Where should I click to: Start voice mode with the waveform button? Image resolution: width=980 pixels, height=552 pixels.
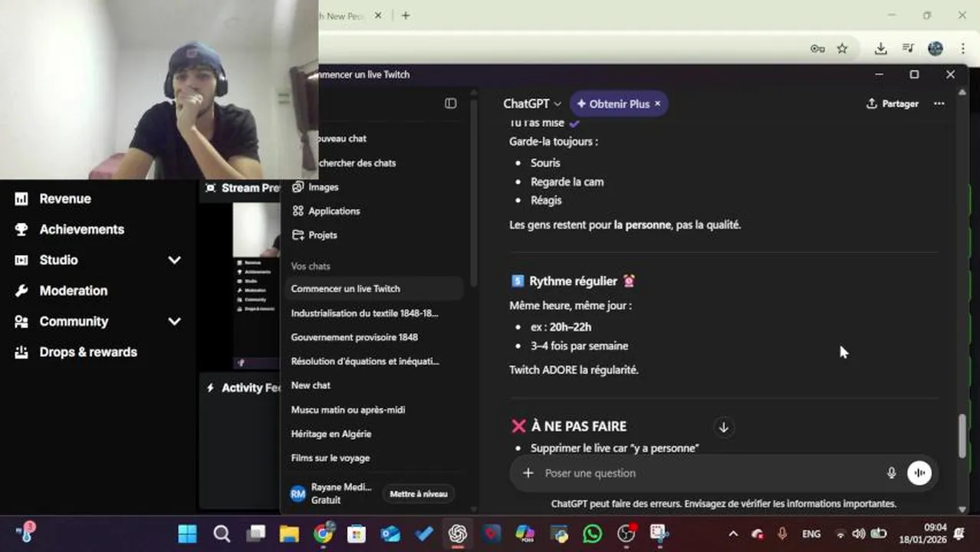[x=919, y=473]
